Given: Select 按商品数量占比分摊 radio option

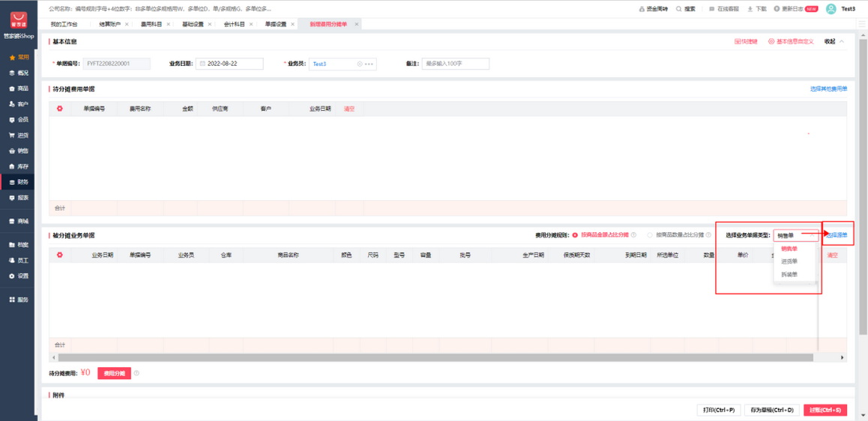Looking at the screenshot, I should [650, 235].
